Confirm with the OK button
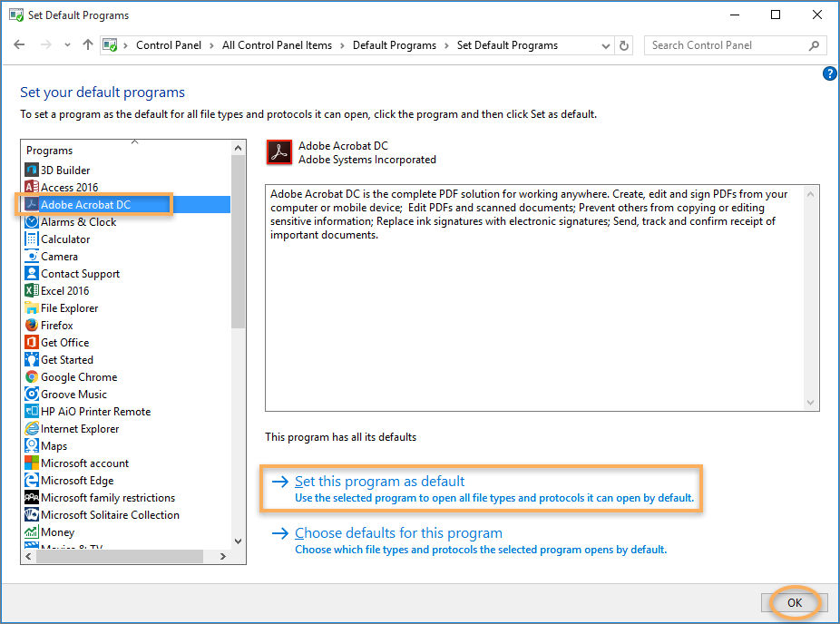This screenshot has width=840, height=624. (x=794, y=602)
